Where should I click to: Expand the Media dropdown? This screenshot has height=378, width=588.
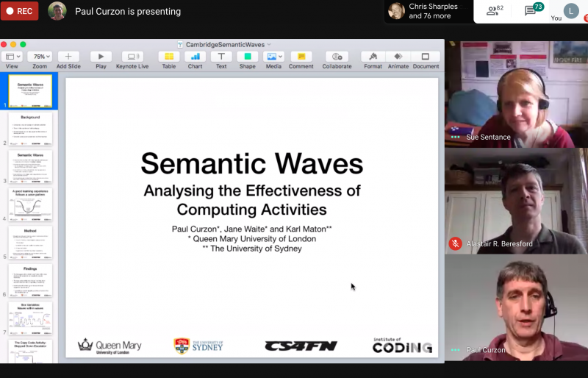point(273,57)
